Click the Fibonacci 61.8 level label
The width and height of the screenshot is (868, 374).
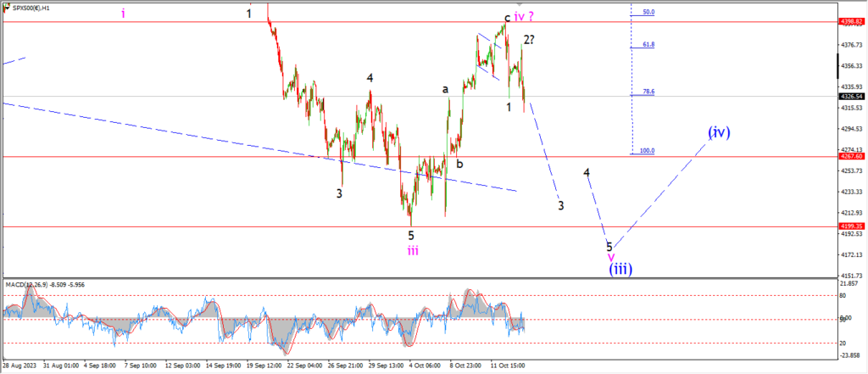tap(649, 45)
